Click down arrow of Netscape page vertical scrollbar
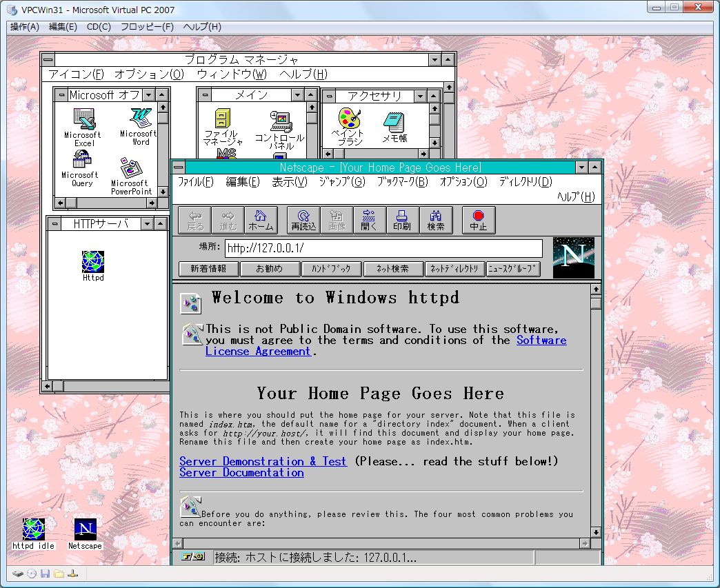The width and height of the screenshot is (720, 588). (596, 532)
